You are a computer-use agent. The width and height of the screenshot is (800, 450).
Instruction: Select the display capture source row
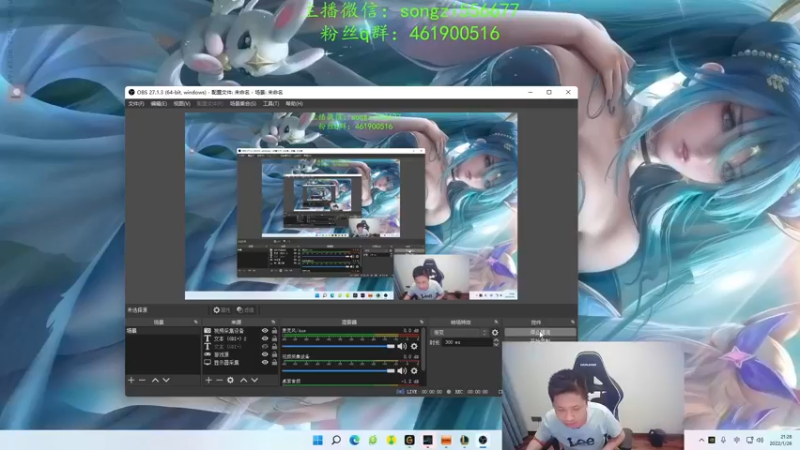240,362
